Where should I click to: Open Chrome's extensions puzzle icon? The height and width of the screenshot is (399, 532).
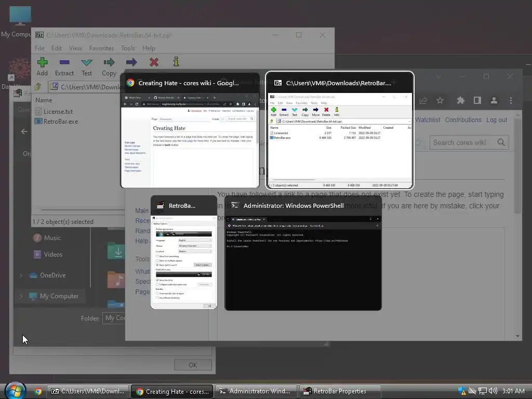click(460, 100)
